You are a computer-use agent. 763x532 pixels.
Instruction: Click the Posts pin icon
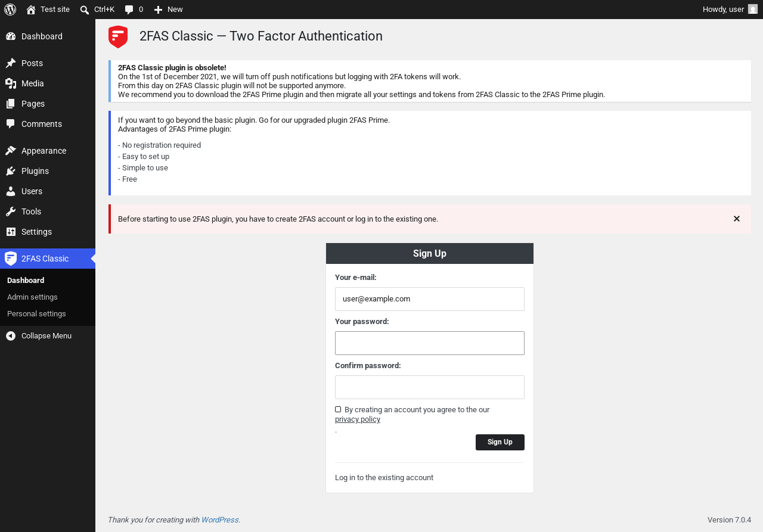click(x=11, y=63)
